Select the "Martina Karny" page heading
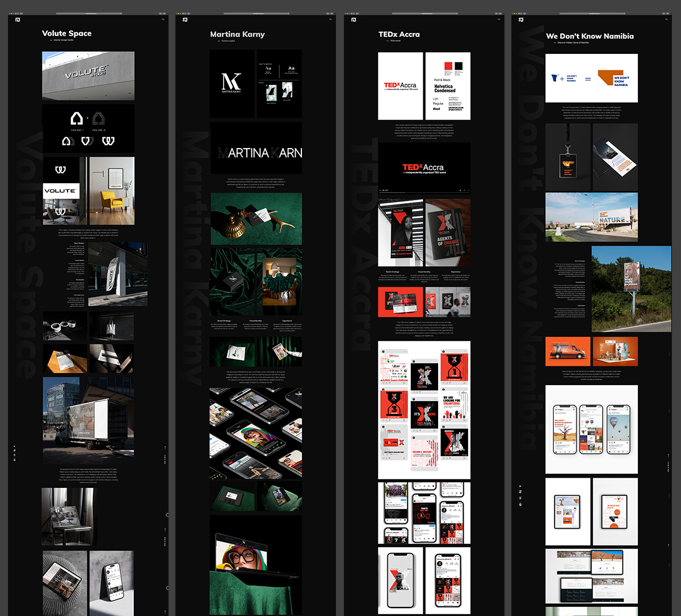This screenshot has width=681, height=616. [237, 34]
